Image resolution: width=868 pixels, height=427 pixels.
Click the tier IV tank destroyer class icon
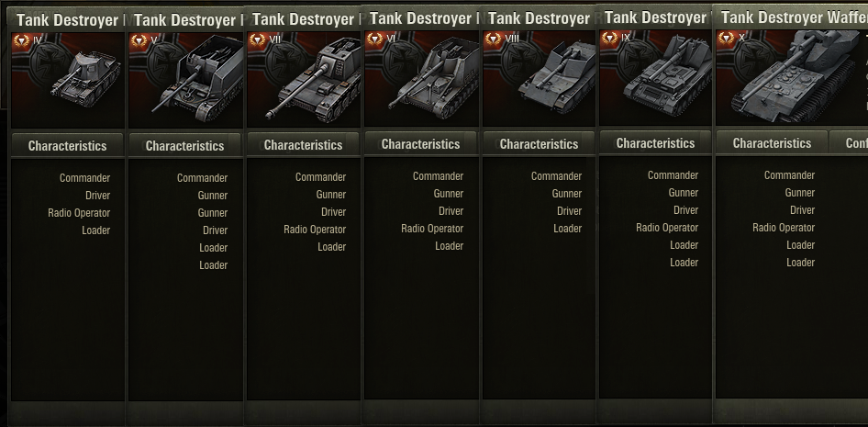coord(22,40)
